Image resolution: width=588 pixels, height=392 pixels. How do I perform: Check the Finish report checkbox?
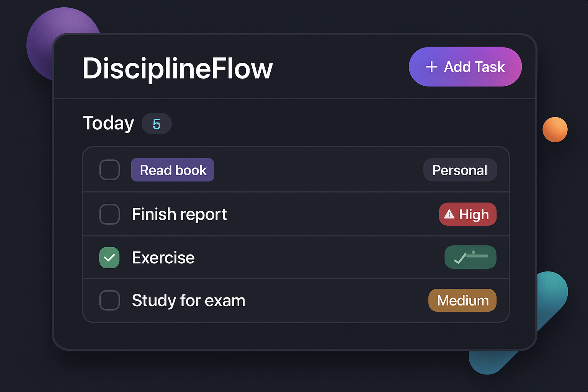tap(109, 214)
